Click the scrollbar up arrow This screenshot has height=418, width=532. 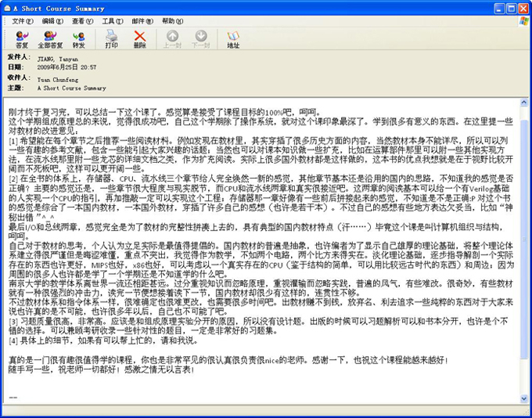click(x=523, y=102)
